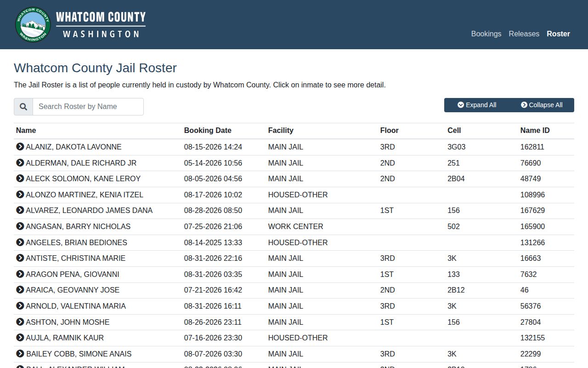Click booking date 07-16-2026 23:30
Viewport: 588px width, 368px height.
tap(213, 338)
